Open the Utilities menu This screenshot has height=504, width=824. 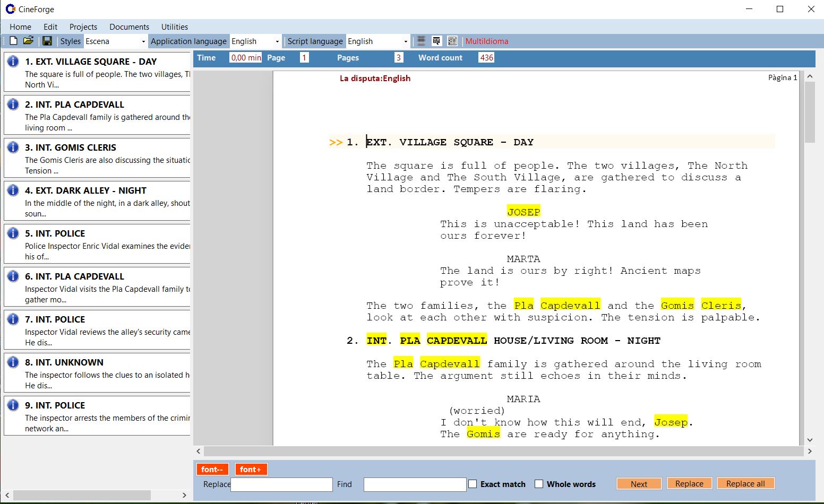point(174,27)
